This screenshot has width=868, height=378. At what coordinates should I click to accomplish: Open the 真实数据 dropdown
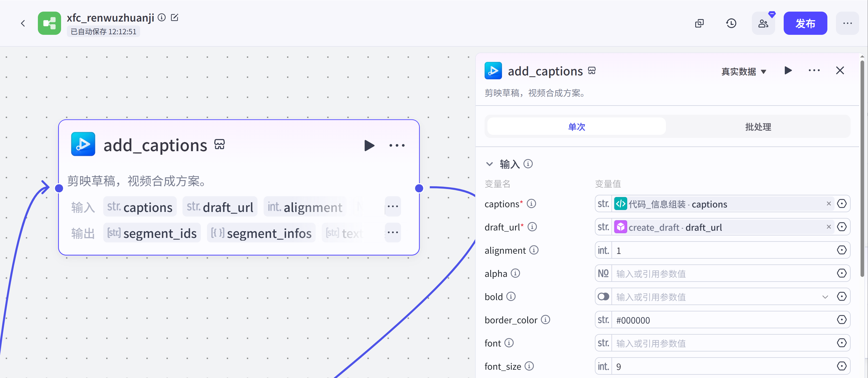pos(744,71)
